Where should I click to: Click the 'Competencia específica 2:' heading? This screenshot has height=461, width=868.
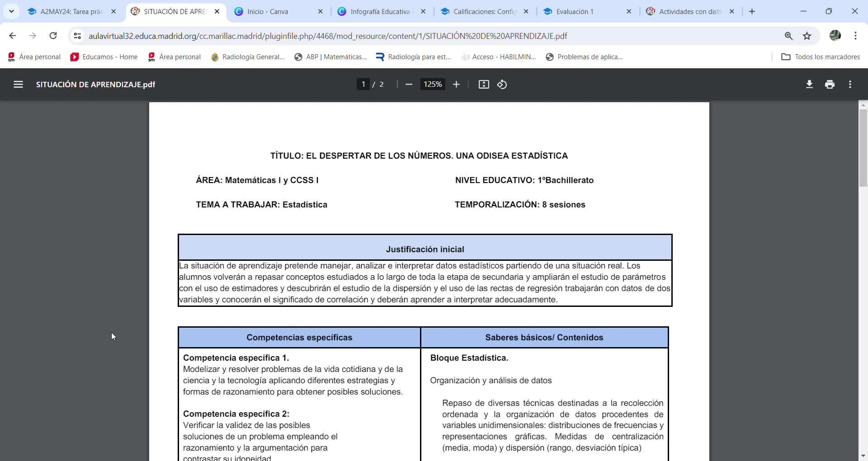click(x=236, y=414)
